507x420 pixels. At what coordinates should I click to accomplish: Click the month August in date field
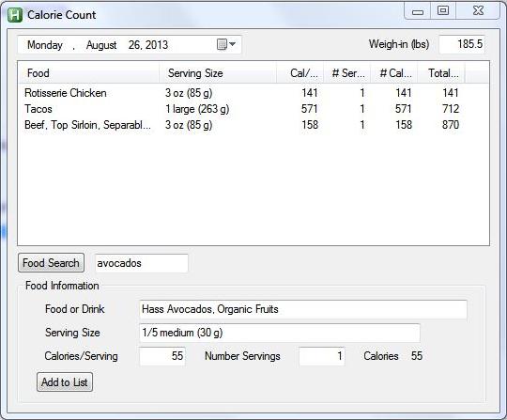101,45
